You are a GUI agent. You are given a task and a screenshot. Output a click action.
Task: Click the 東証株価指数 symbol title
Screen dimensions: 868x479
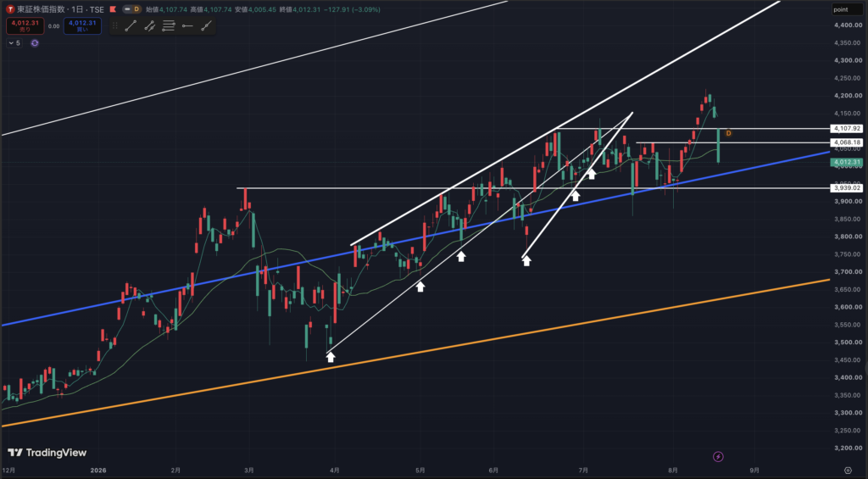pyautogui.click(x=41, y=9)
